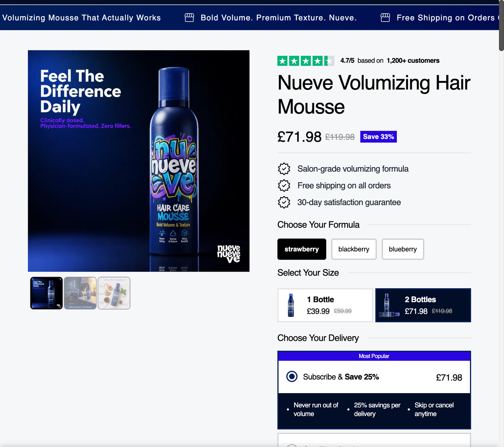Click 'Skip or cancel anytime' benefit
The height and width of the screenshot is (447, 504).
[434, 410]
